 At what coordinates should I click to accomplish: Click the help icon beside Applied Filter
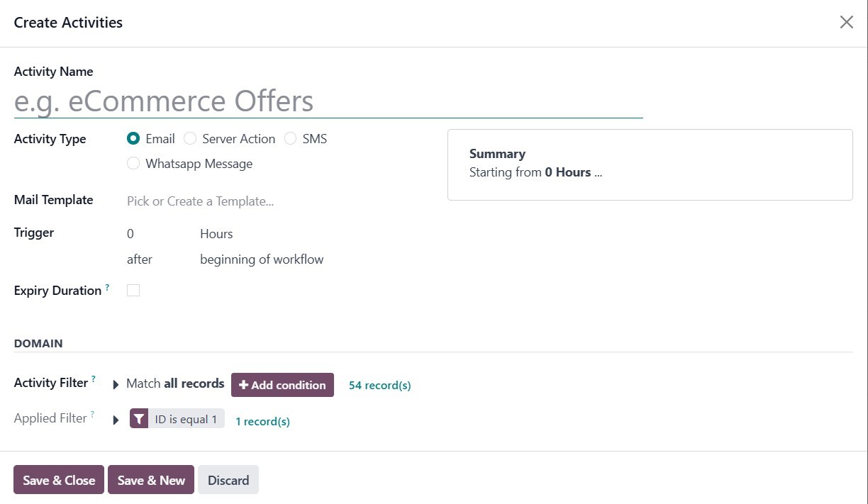tap(92, 415)
